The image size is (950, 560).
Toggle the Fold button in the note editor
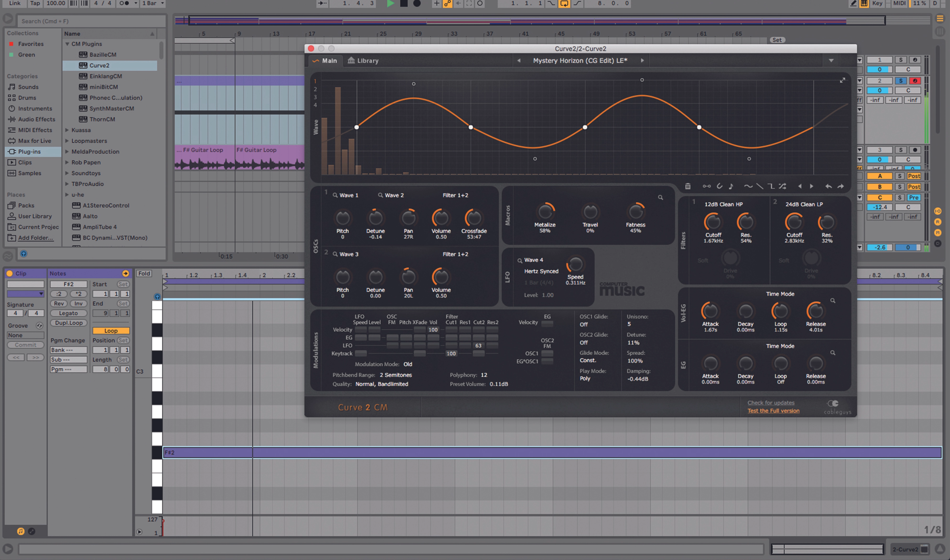click(x=144, y=274)
